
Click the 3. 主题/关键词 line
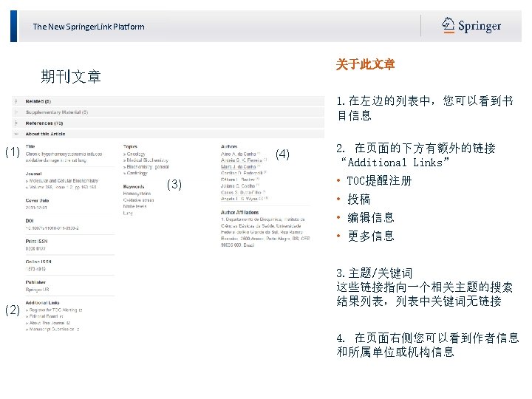click(374, 273)
